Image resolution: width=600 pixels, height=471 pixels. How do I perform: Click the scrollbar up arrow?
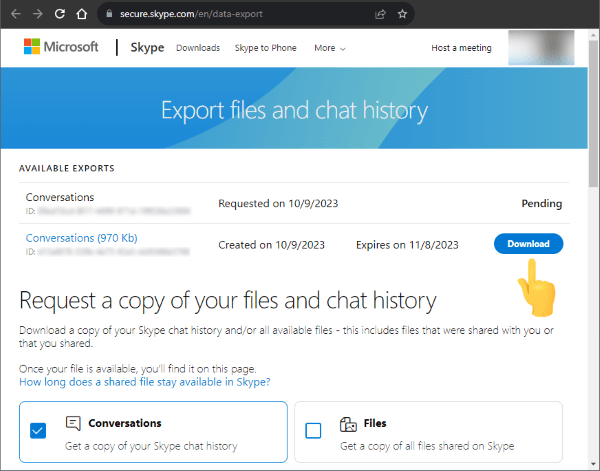(593, 36)
